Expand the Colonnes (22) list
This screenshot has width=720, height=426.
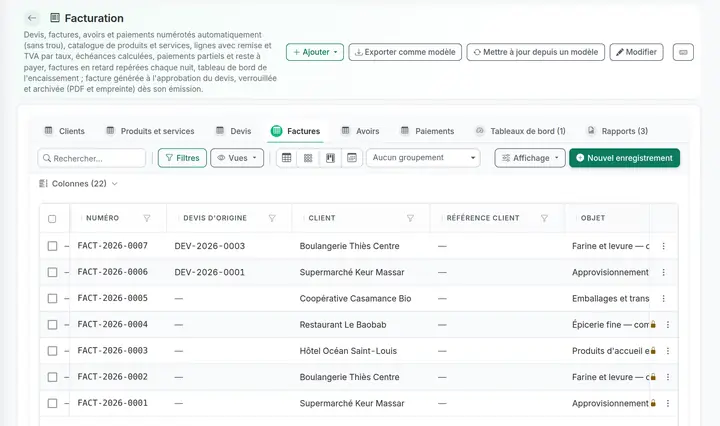(79, 184)
